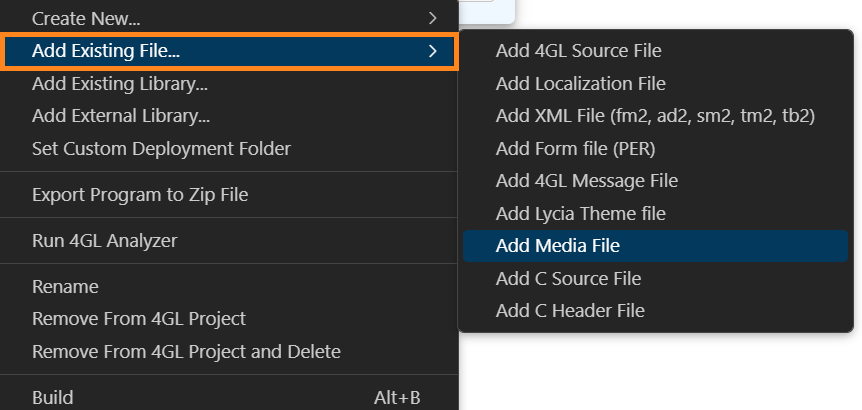Click Add Form file (PER)

[575, 149]
